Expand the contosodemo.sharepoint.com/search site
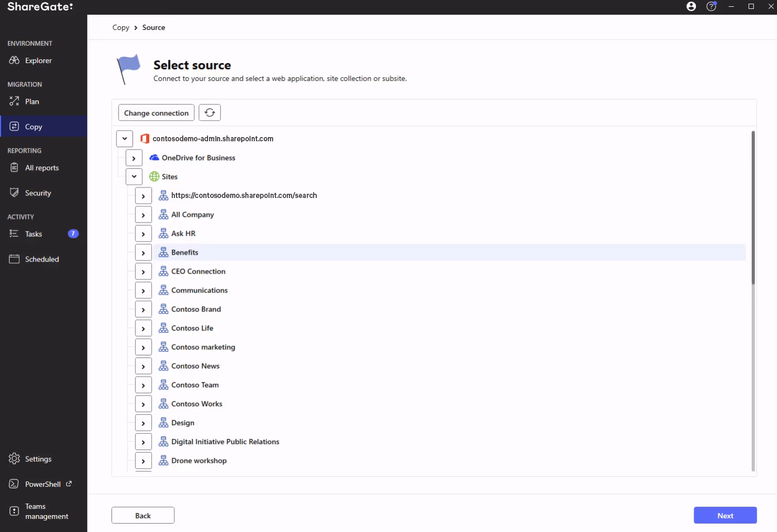Image resolution: width=777 pixels, height=532 pixels. point(143,196)
